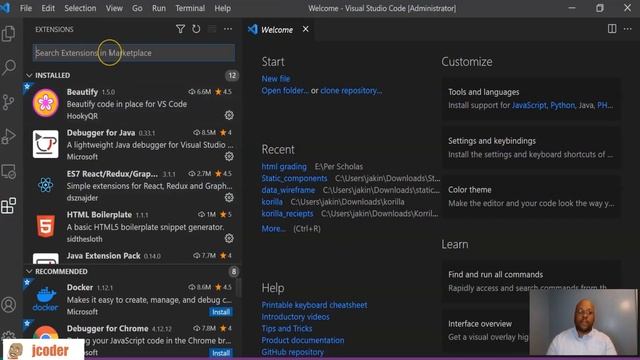Open HTML Boilerplate gear settings

[229, 238]
